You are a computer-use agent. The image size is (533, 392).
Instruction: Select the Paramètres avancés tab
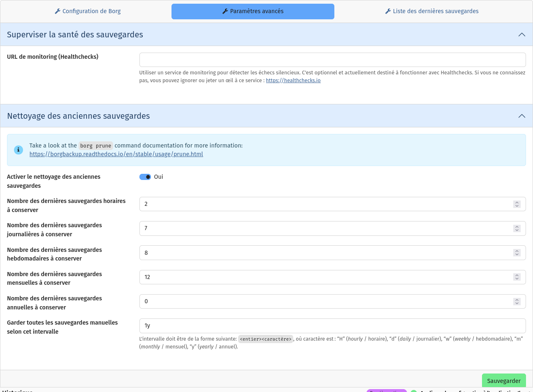pos(253,12)
